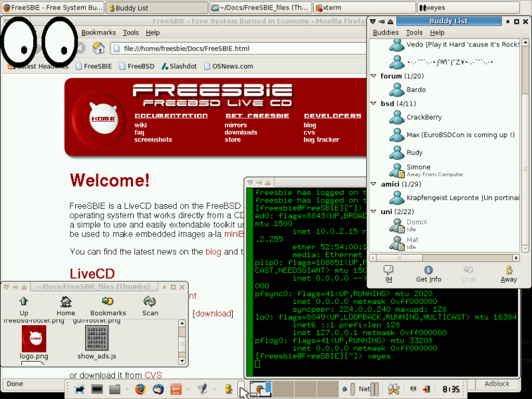Open Bookmarks in the thumbnail browser toolbar
The image size is (532, 399).
point(108,305)
